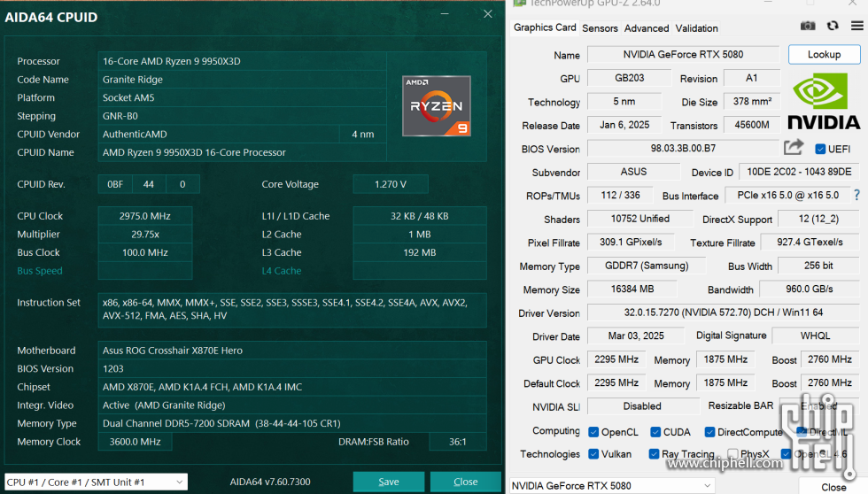Click the DRAM:FSB Ratio value 36:1
This screenshot has width=868, height=494.
click(x=457, y=442)
